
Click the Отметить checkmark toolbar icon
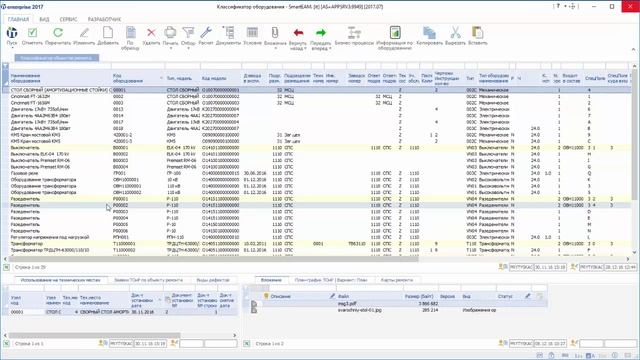pos(32,33)
